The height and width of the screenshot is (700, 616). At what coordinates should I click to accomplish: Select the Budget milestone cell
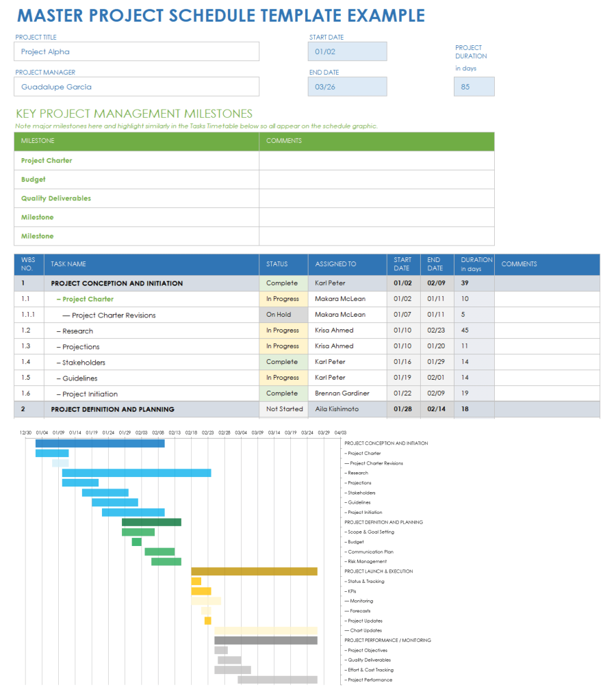click(136, 179)
